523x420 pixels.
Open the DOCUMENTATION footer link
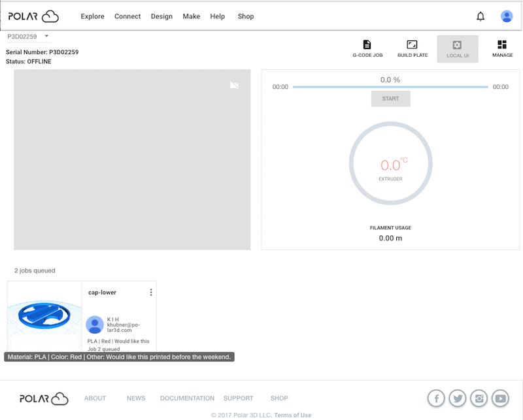(187, 398)
